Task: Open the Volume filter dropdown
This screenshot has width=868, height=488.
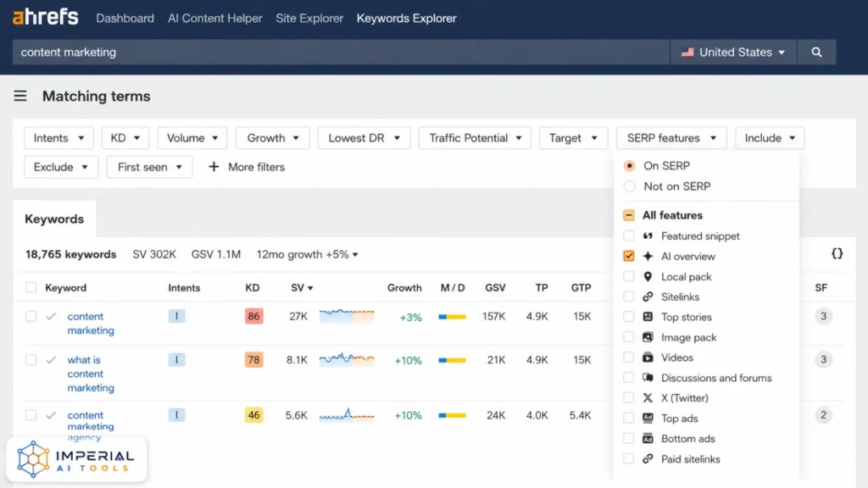Action: pyautogui.click(x=192, y=138)
